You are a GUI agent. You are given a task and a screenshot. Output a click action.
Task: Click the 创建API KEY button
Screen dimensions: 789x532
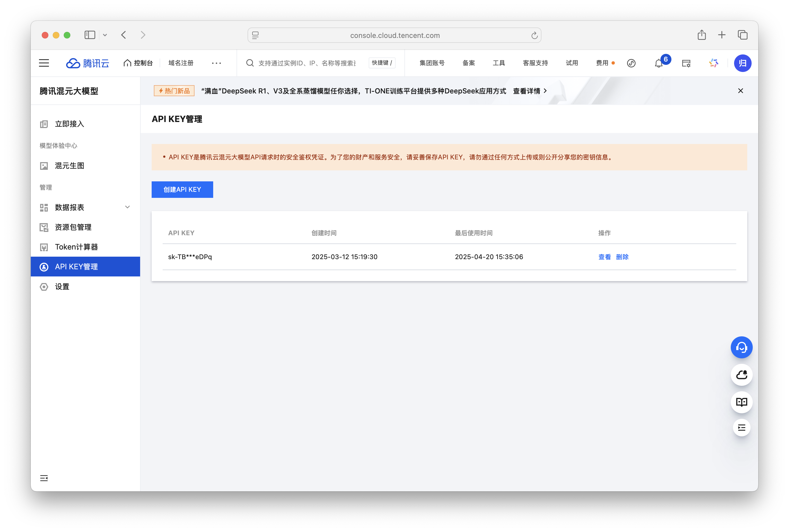coord(182,189)
